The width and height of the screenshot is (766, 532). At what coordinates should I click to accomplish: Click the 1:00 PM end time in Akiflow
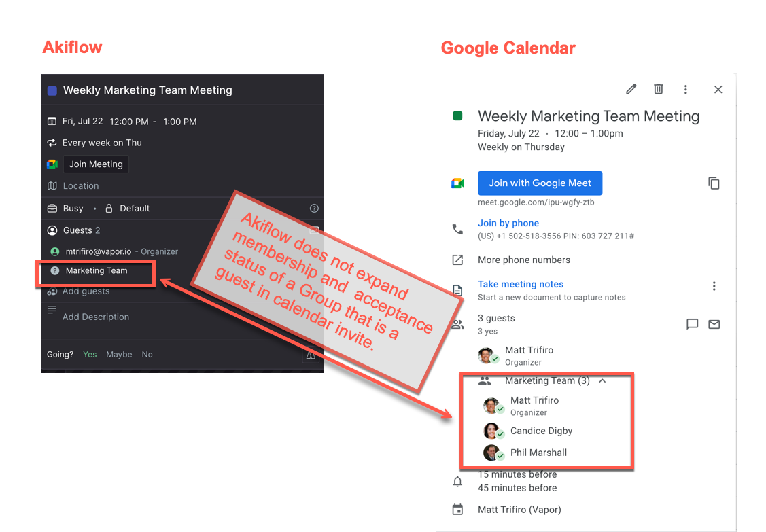pos(179,122)
